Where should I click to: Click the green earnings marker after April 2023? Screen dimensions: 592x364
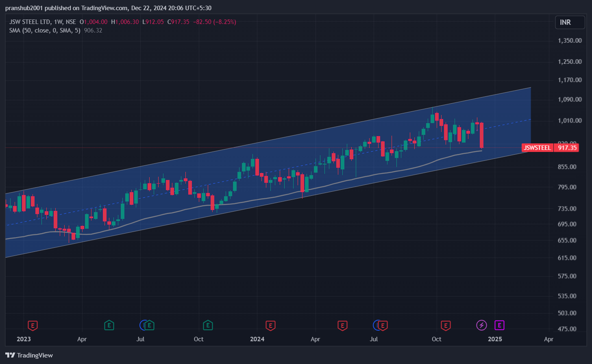[109, 325]
